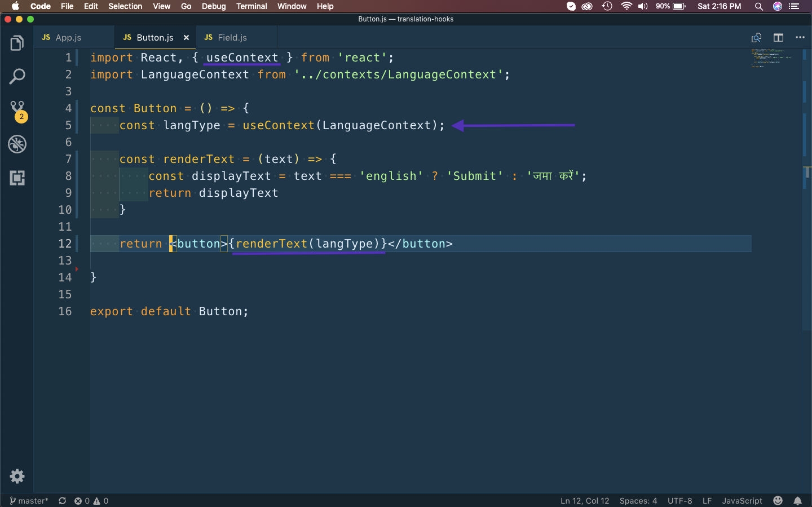Click the Time Machine icon in menu bar

coord(607,6)
